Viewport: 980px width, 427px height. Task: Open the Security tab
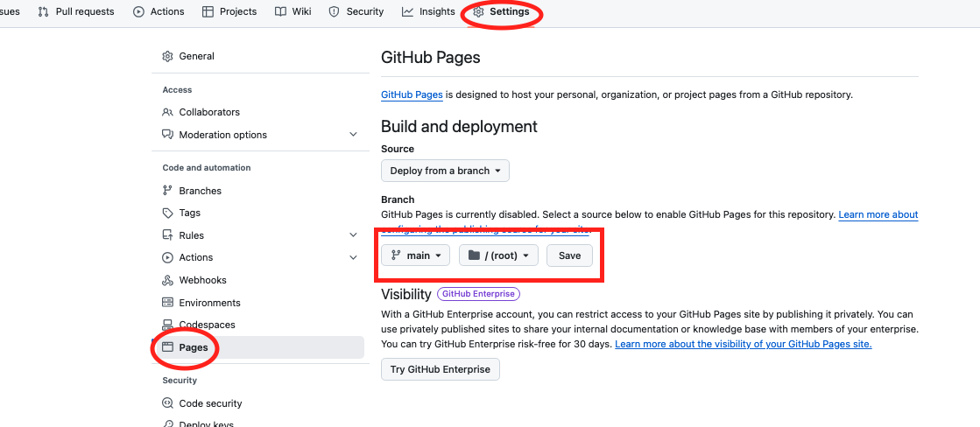coord(356,11)
